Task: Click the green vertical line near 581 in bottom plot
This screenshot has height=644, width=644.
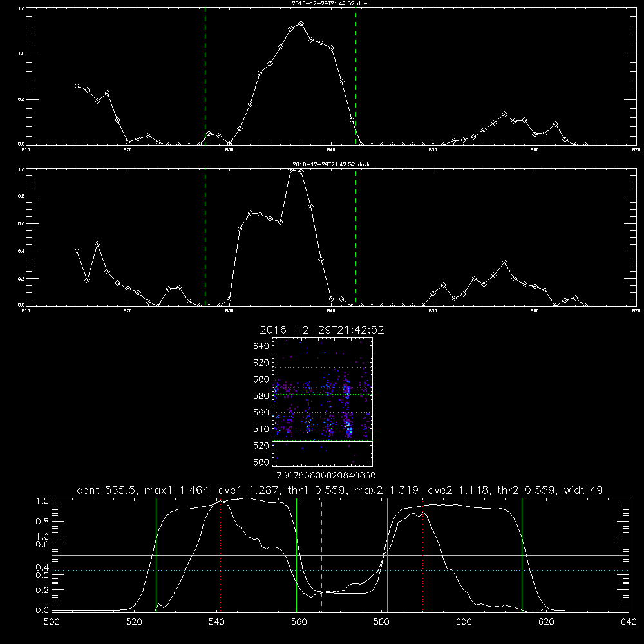Action: click(x=387, y=555)
